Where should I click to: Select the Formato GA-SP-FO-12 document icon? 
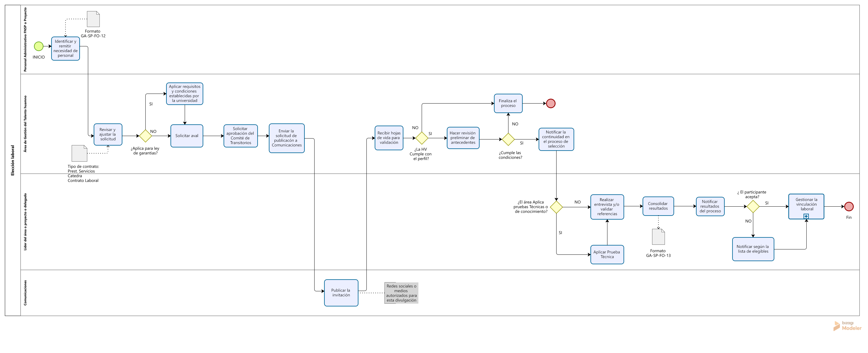(93, 19)
